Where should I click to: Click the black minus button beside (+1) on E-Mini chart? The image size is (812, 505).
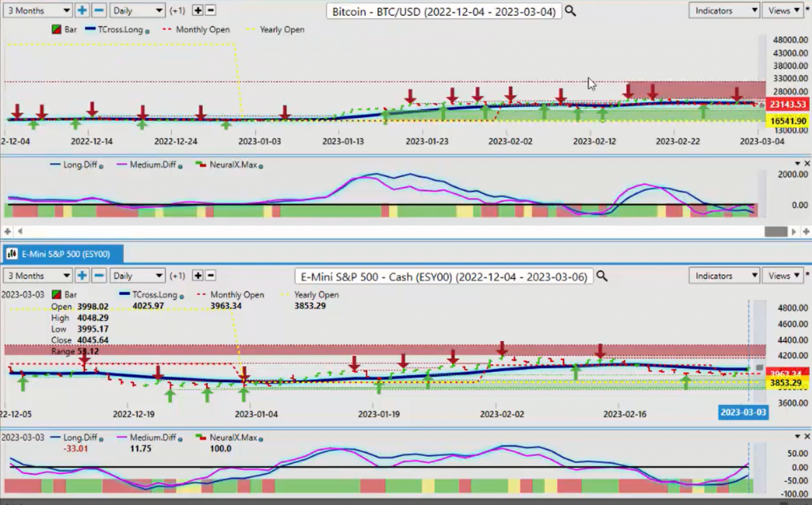(x=210, y=276)
